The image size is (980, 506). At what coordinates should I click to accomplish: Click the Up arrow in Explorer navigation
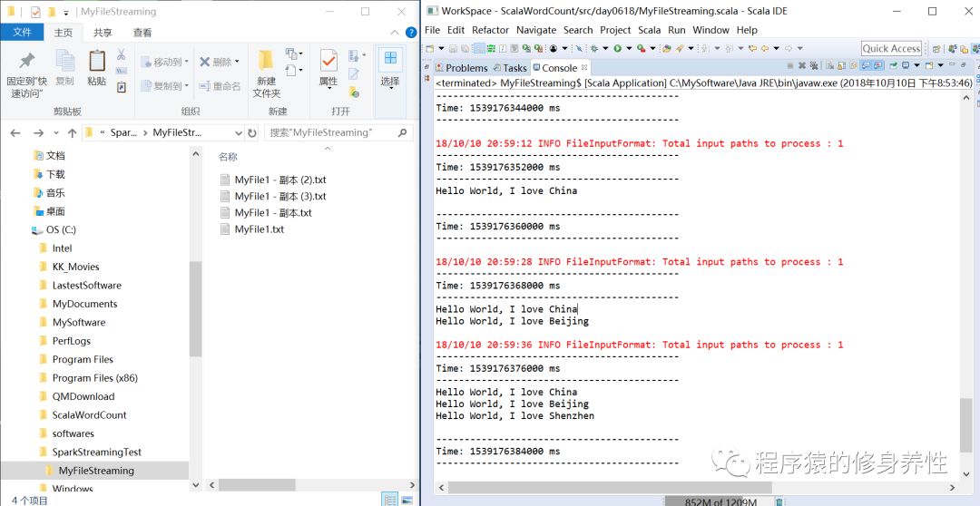[73, 132]
